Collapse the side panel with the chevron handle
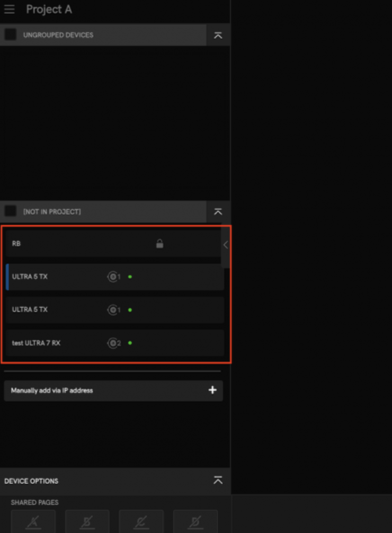Screen dimensions: 392x533 click(225, 245)
